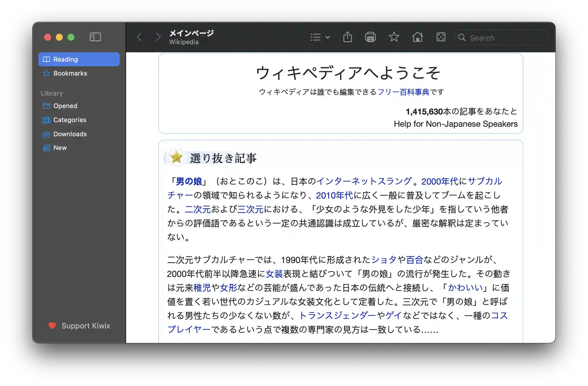The width and height of the screenshot is (588, 386).
Task: Click the New newspaper icon
Action: (46, 148)
